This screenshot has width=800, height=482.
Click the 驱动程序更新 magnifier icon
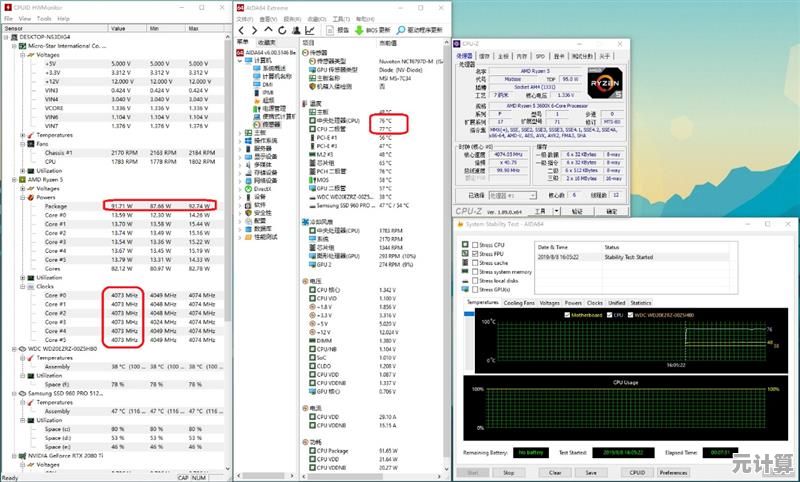click(x=400, y=30)
